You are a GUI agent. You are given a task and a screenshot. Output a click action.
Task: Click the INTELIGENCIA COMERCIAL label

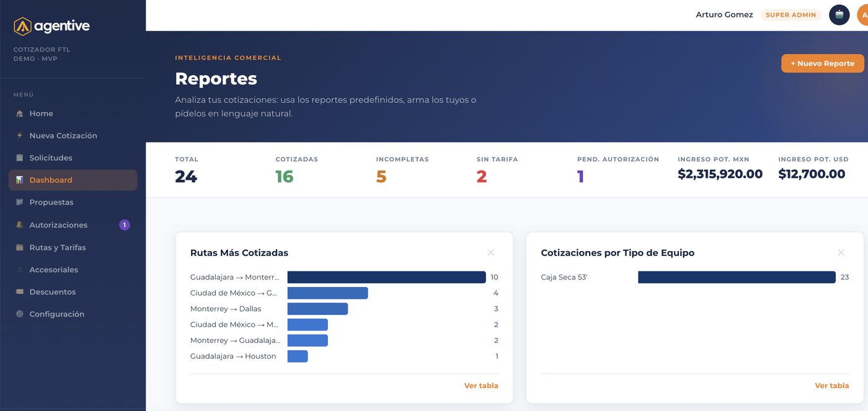click(x=228, y=58)
